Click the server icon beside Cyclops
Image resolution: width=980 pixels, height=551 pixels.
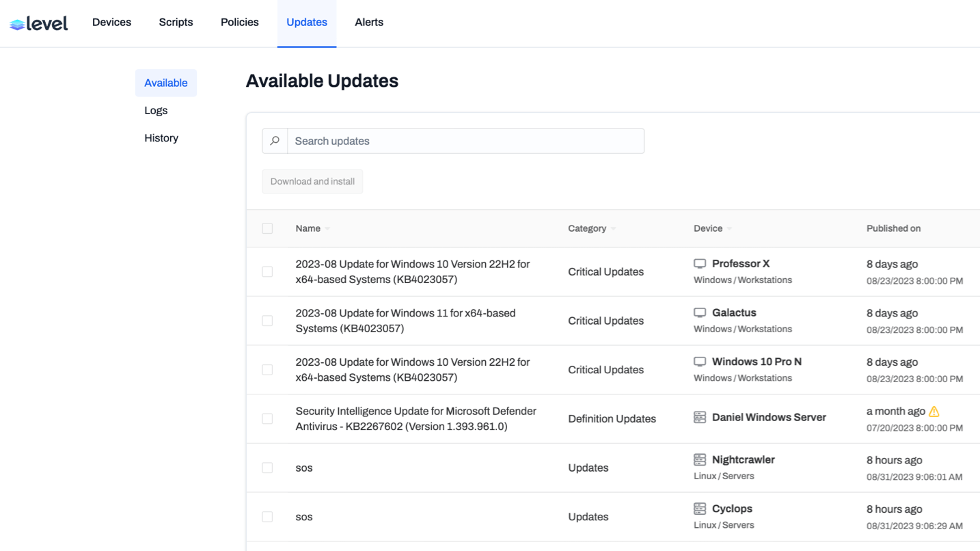pyautogui.click(x=700, y=509)
